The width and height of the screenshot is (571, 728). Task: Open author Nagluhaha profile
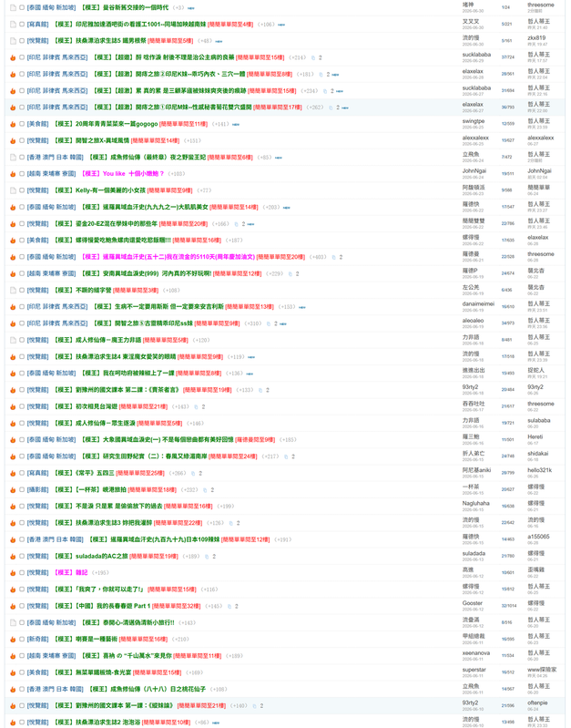(x=475, y=503)
